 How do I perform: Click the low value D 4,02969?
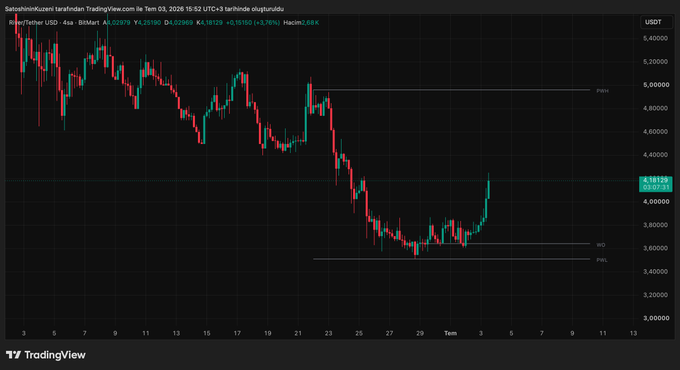179,23
